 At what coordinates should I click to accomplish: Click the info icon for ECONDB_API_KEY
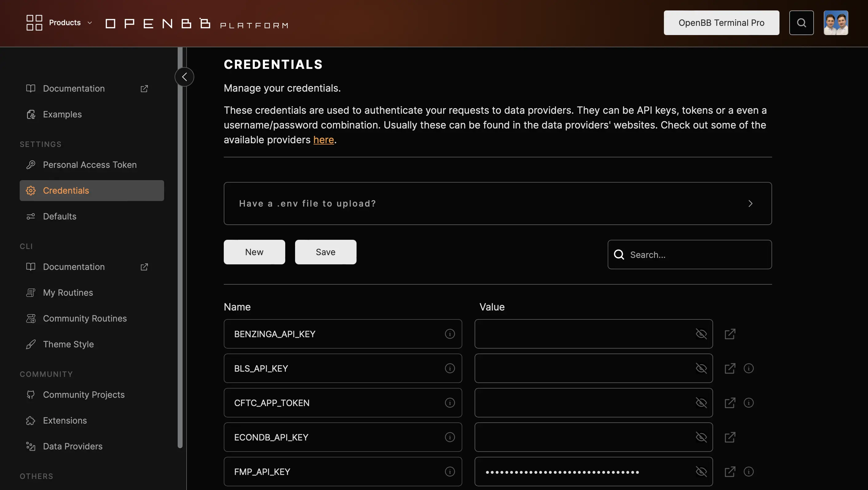click(449, 437)
